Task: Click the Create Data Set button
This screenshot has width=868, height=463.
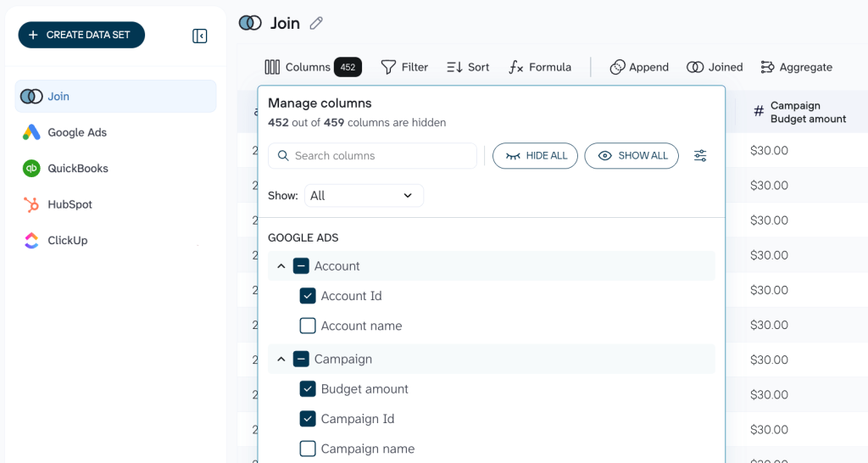Action: [81, 35]
